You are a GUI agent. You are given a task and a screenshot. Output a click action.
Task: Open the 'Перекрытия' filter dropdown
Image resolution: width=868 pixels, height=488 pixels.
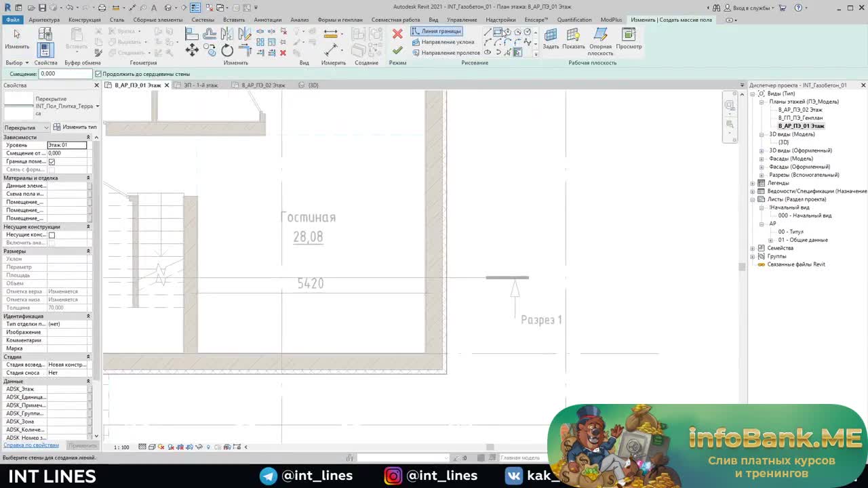click(x=27, y=127)
